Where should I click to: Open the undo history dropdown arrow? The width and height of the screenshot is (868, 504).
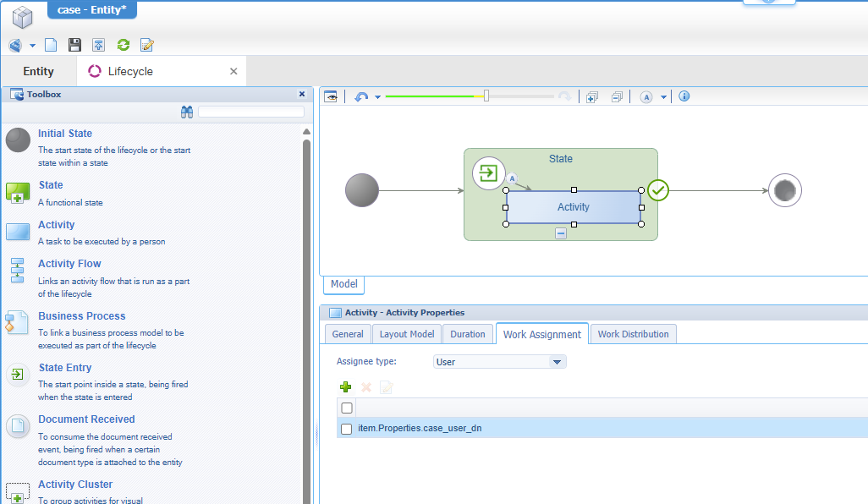click(377, 97)
